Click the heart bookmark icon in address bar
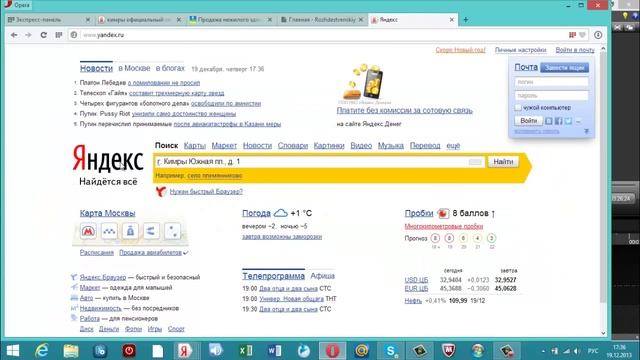 [x=583, y=35]
